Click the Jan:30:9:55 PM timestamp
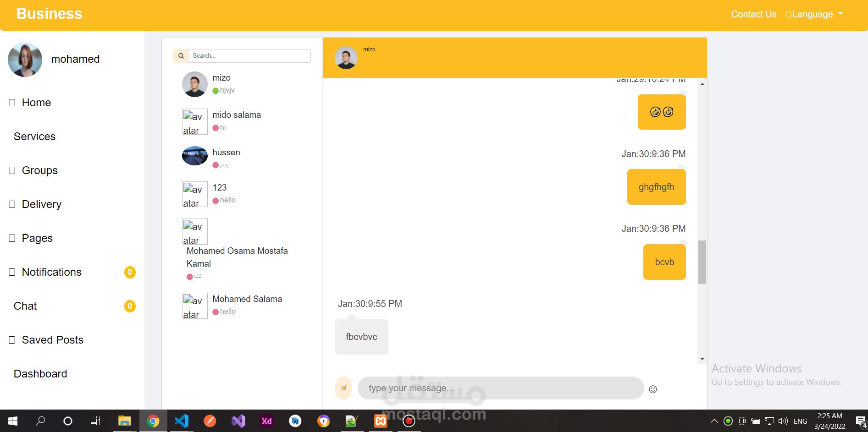868x432 pixels. pos(370,304)
